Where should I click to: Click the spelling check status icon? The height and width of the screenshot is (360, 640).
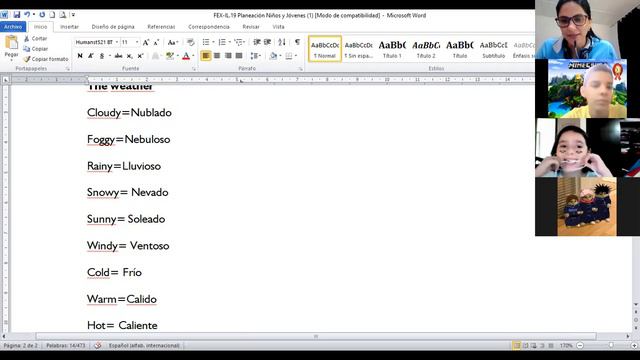click(x=98, y=345)
